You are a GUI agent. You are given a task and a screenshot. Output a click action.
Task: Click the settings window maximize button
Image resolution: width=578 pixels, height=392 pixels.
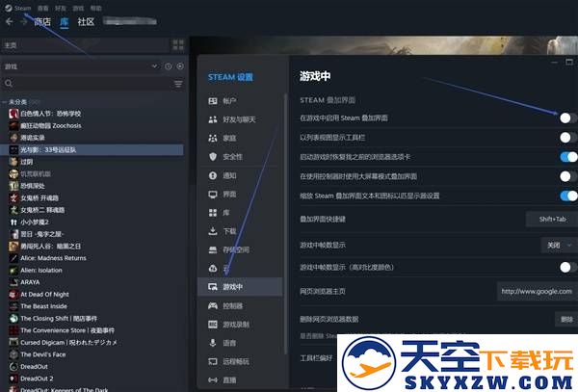click(569, 62)
